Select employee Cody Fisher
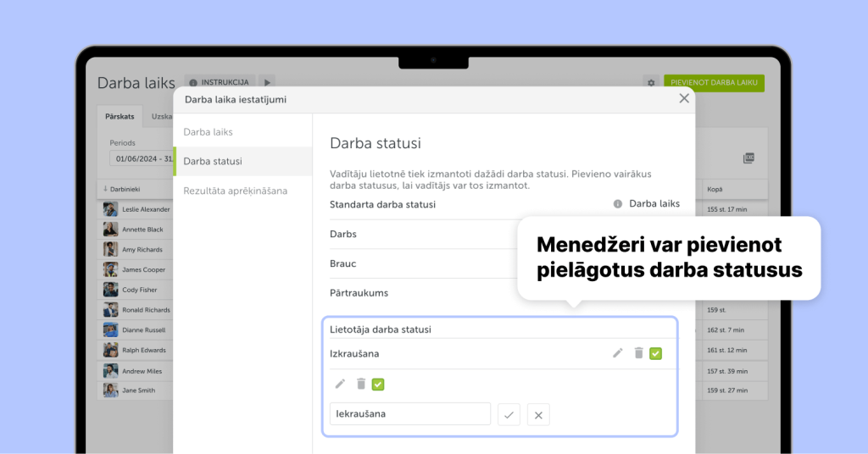 click(140, 290)
